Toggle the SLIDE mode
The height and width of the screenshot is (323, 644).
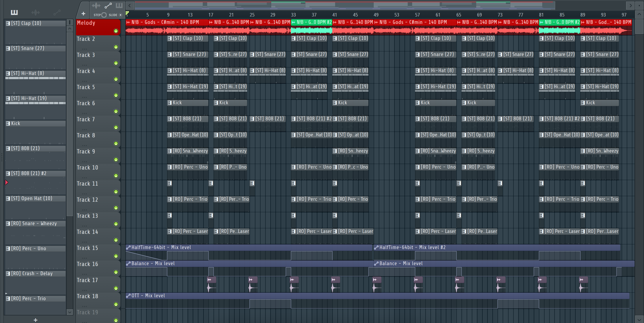(121, 15)
